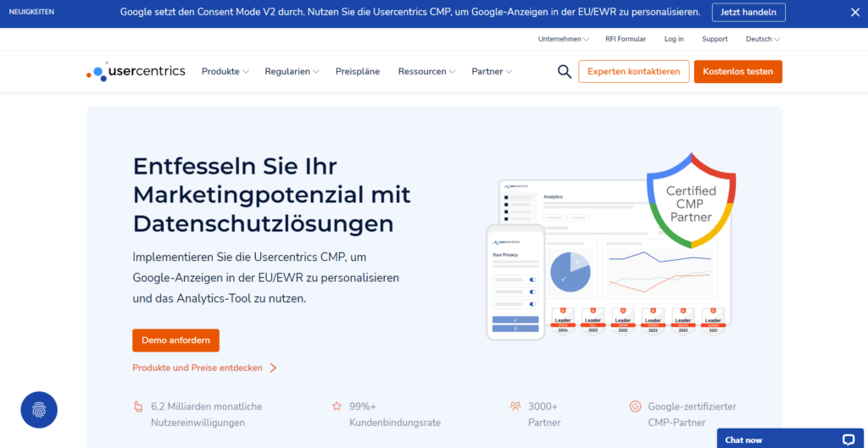Open the Support link
Viewport: 868px width, 448px height.
pyautogui.click(x=715, y=39)
